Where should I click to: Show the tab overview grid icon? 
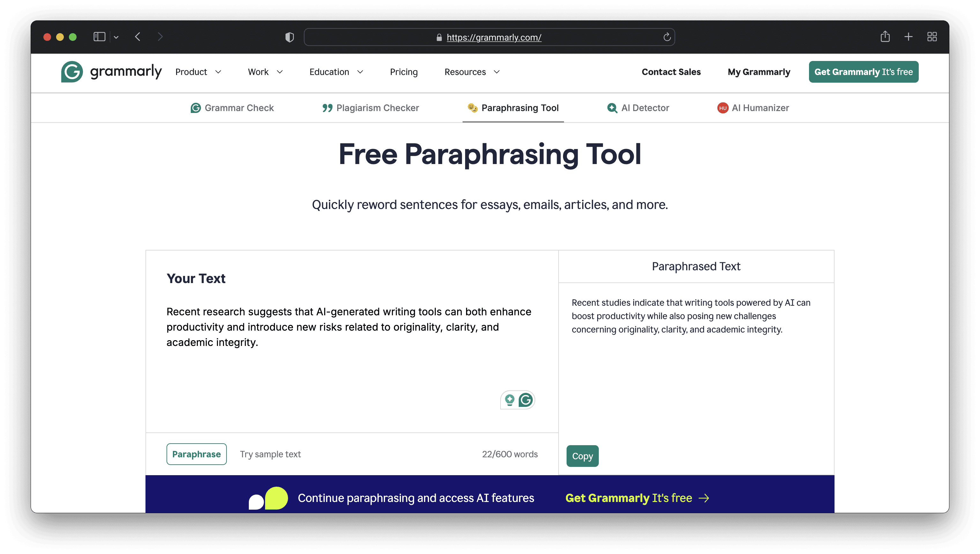click(x=932, y=36)
